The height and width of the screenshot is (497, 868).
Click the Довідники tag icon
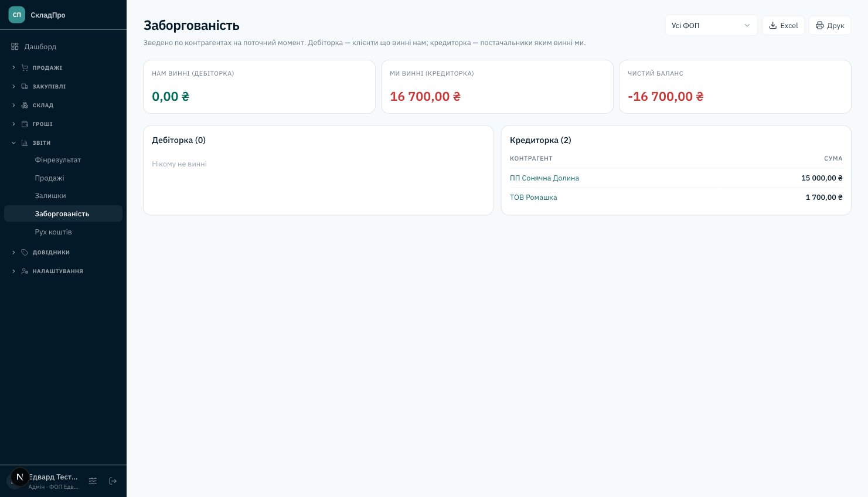[25, 252]
